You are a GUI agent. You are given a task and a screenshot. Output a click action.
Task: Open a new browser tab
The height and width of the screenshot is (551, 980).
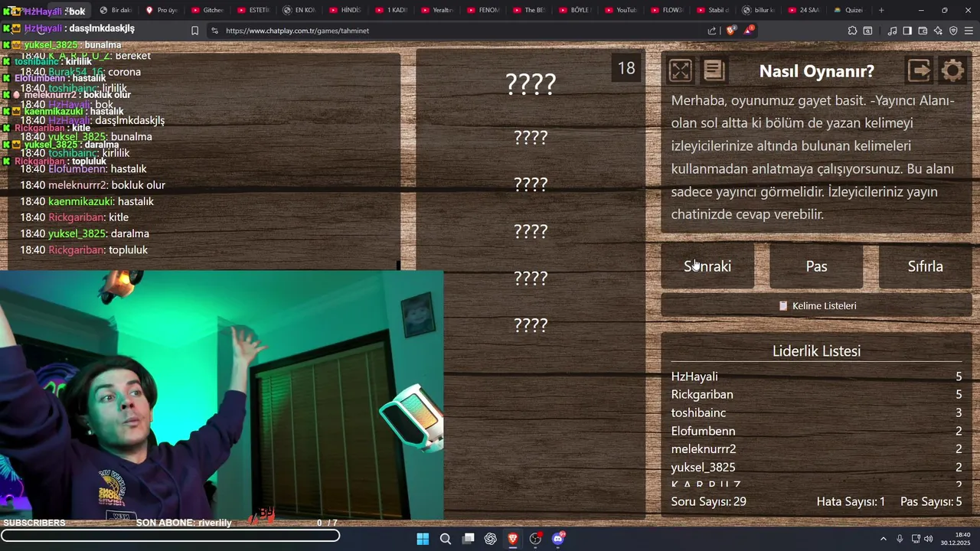point(881,10)
